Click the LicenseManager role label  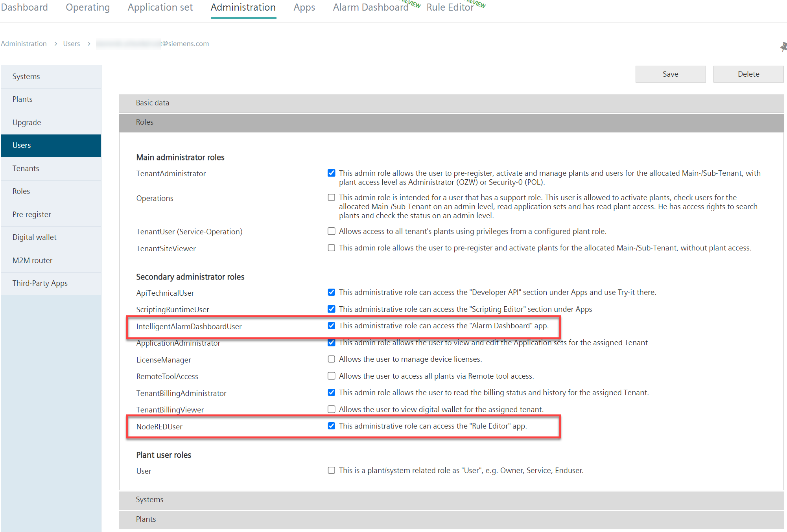[x=164, y=360]
